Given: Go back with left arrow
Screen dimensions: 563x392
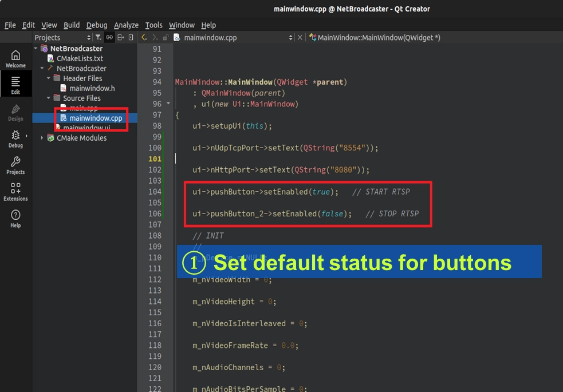Looking at the screenshot, I should point(144,37).
